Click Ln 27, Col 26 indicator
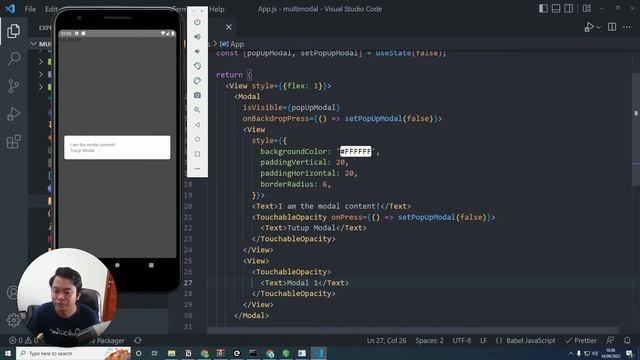 (386, 340)
